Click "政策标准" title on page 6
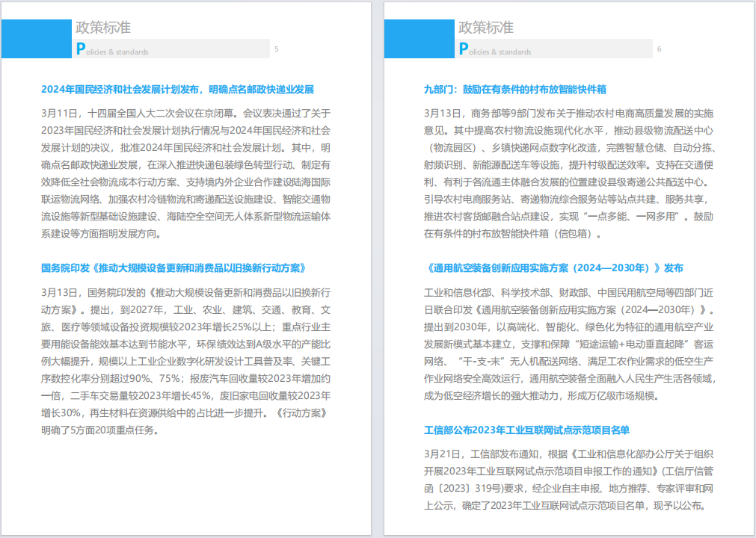 [485, 28]
